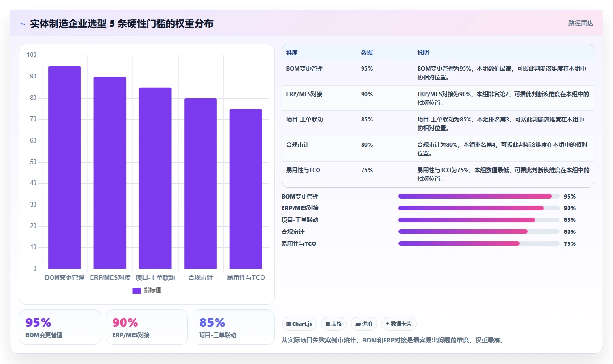Click 合规审计 x-axis label under chart
Viewport: 613px width, 364px height.
point(201,277)
